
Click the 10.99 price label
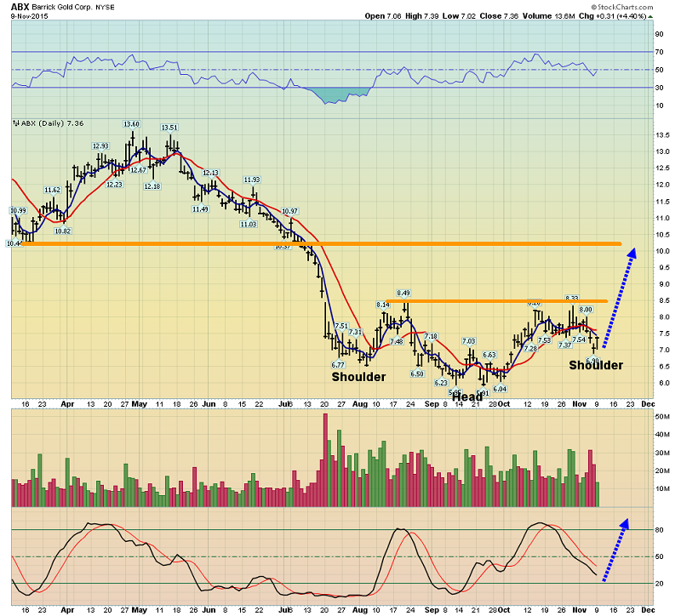pyautogui.click(x=18, y=210)
